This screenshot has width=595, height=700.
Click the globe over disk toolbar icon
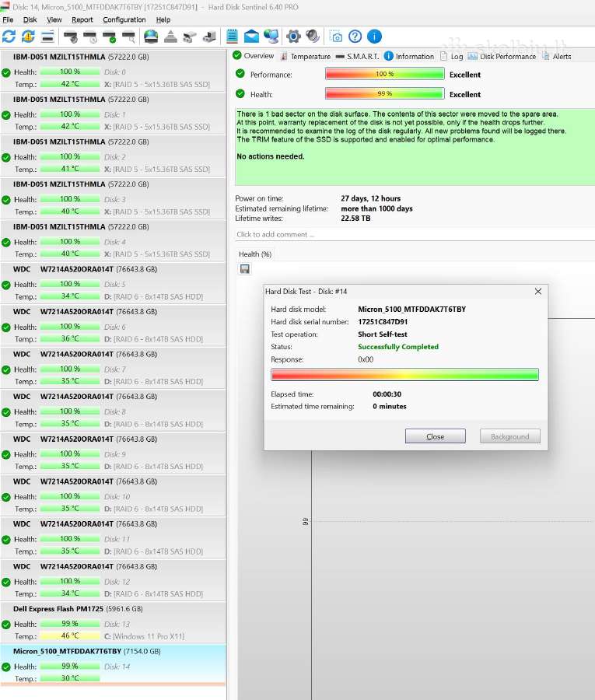(151, 36)
